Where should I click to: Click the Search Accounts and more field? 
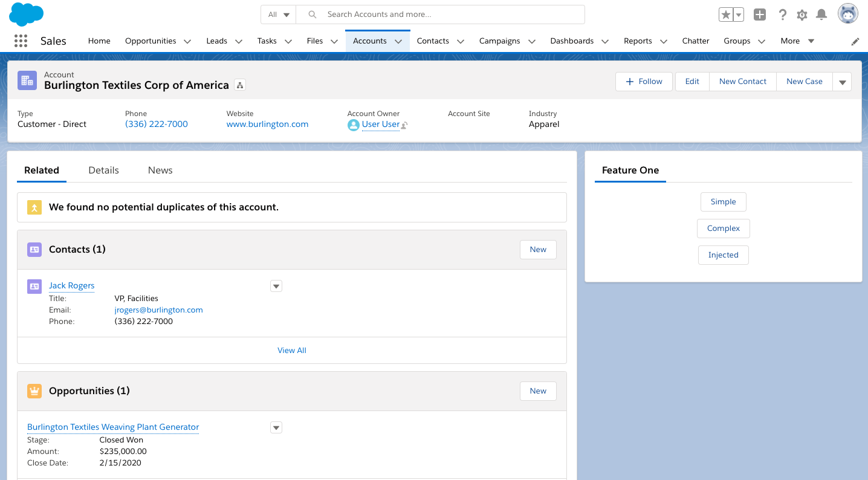pyautogui.click(x=441, y=15)
